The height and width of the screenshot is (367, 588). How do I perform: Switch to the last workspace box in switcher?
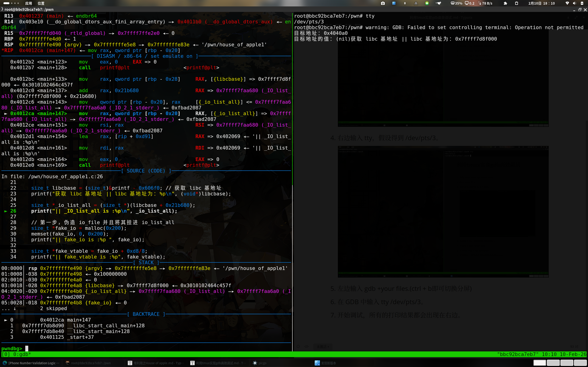click(580, 363)
